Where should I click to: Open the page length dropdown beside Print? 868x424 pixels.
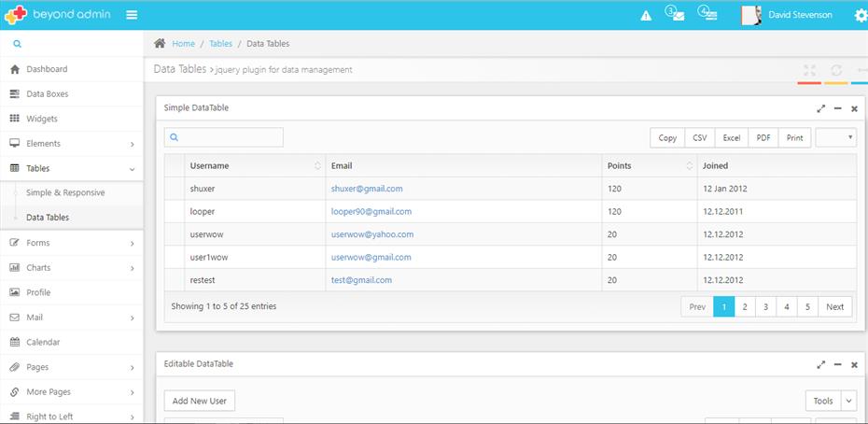point(835,137)
